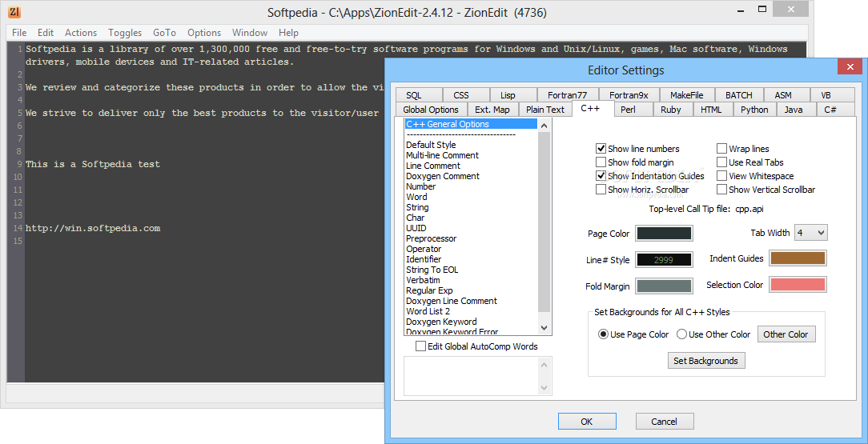Select Use Other Color radio button
The image size is (868, 444).
[x=682, y=334]
